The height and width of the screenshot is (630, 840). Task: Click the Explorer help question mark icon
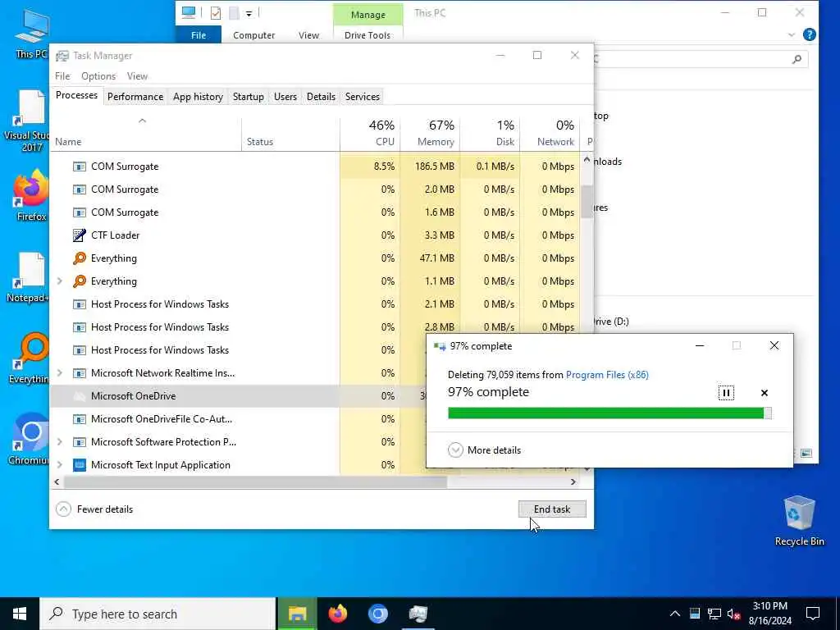coord(809,34)
